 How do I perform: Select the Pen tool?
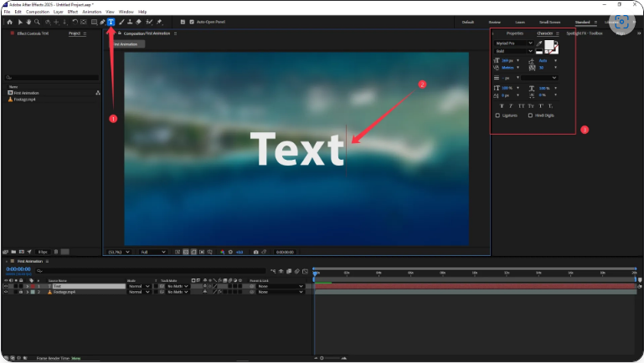pyautogui.click(x=102, y=22)
